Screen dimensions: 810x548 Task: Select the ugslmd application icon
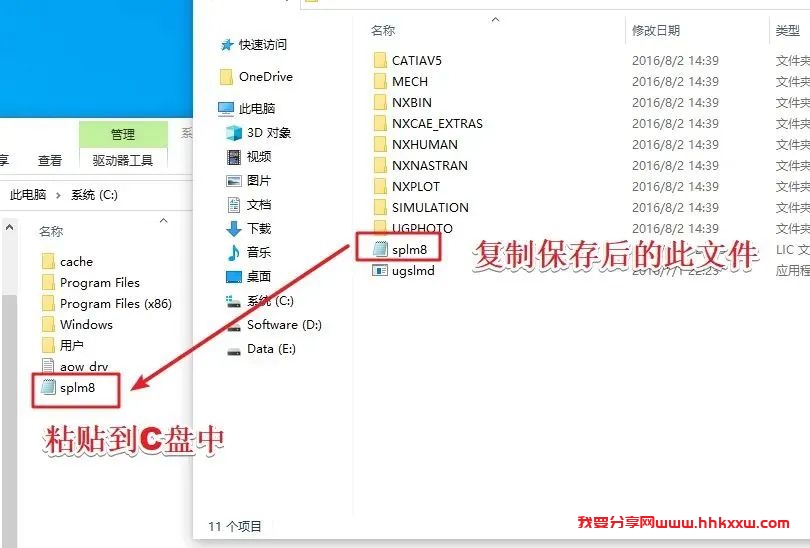coord(380,270)
